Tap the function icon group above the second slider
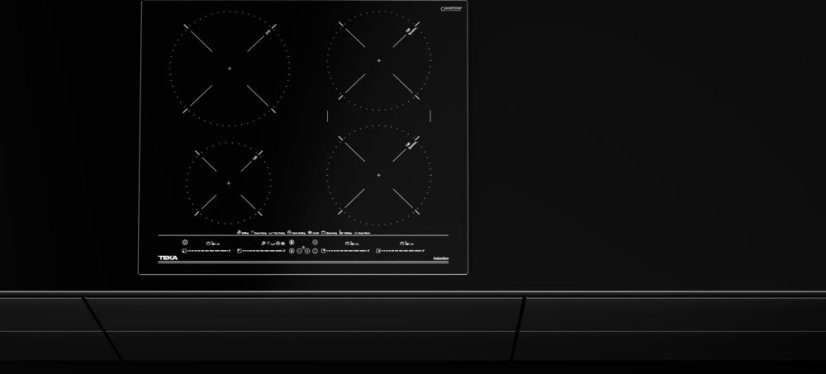Image resolution: width=826 pixels, height=374 pixels. coord(273,243)
